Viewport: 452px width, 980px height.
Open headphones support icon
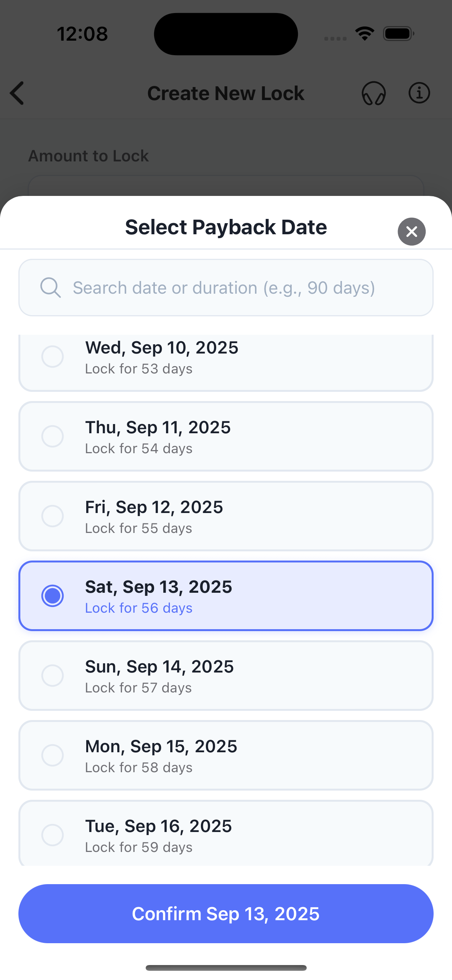[373, 93]
